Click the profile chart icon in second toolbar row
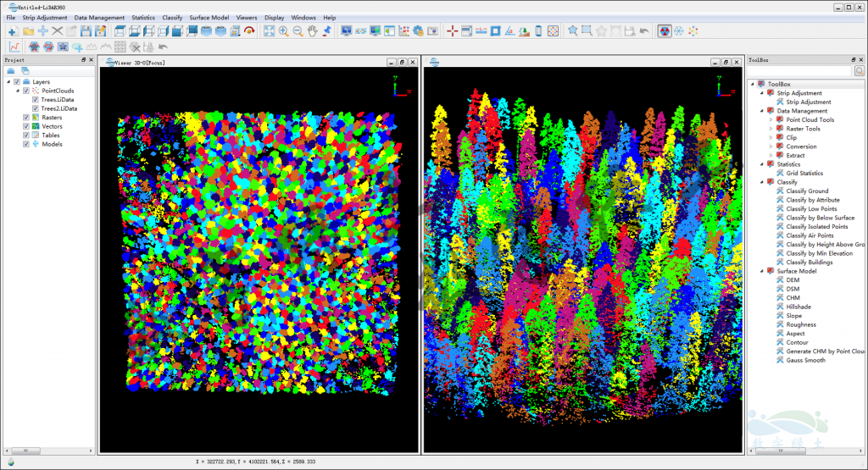 (14, 47)
